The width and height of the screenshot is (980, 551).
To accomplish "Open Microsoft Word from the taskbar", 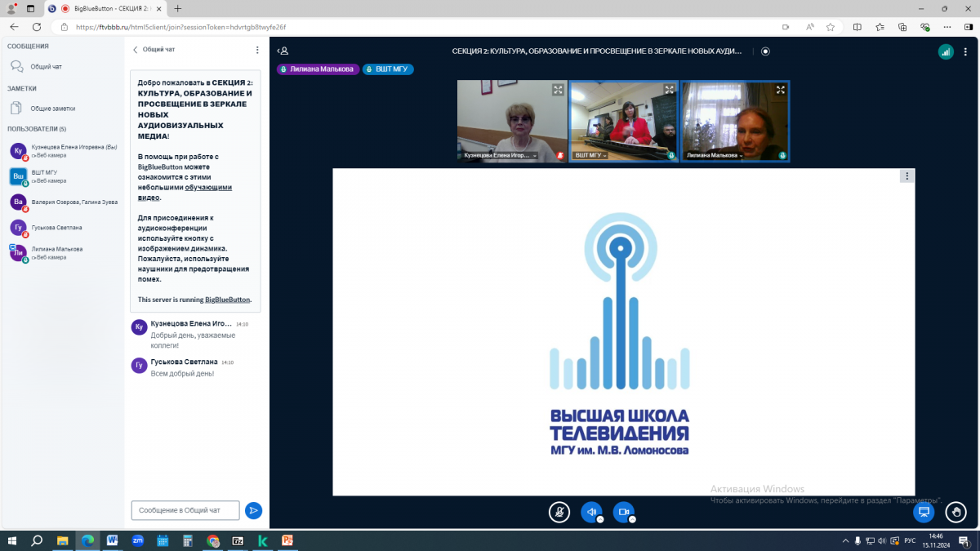I will point(113,540).
